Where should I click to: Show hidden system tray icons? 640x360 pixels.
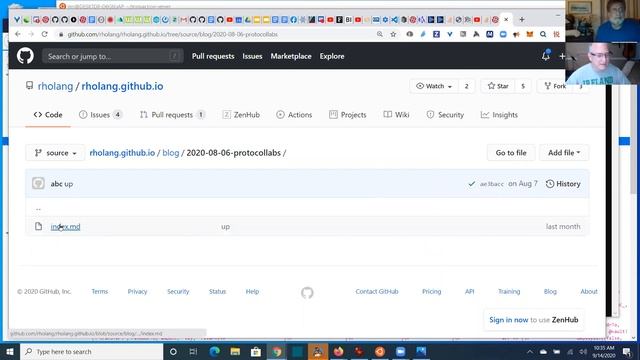(x=529, y=351)
